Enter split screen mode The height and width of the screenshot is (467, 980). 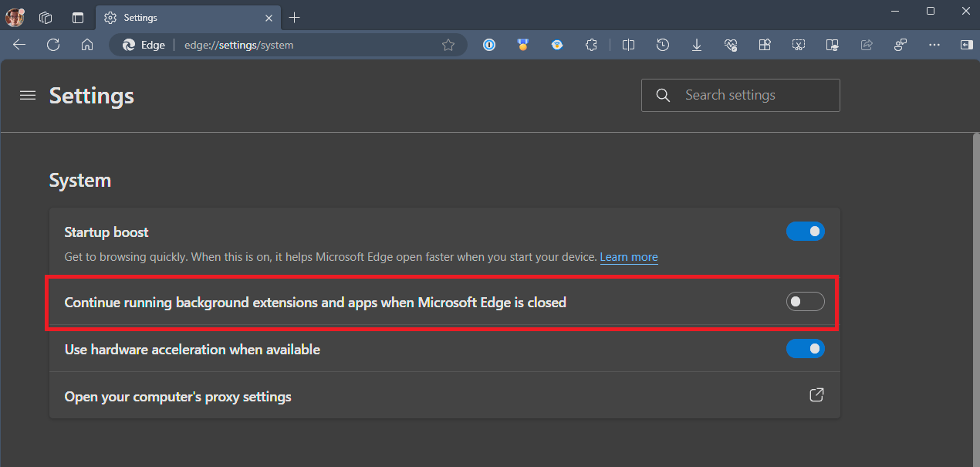click(628, 45)
